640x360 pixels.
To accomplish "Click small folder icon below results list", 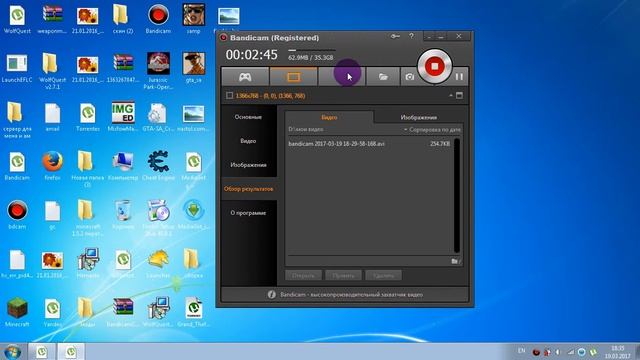I will pyautogui.click(x=455, y=261).
